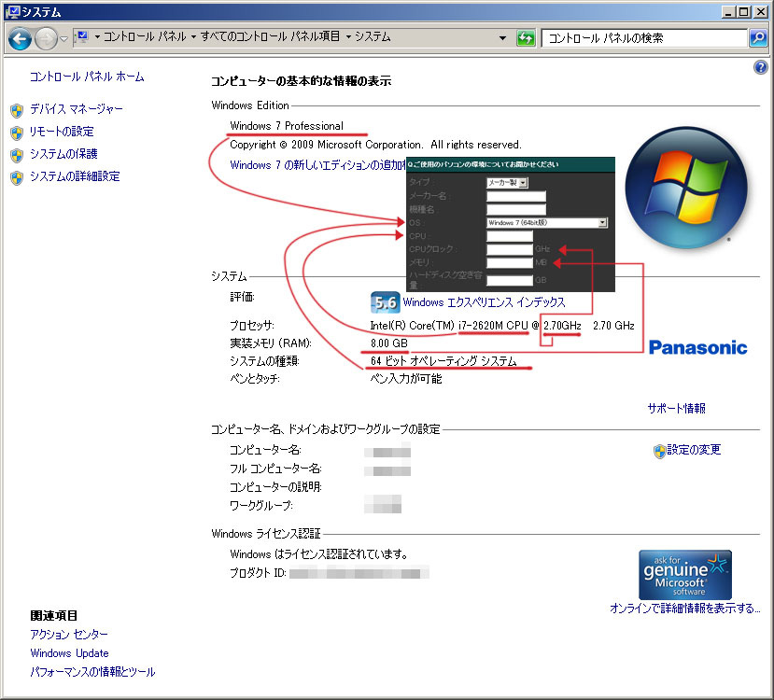774x700 pixels.
Task: Click the shield icon beside デバイス マネージャー
Action: click(17, 110)
